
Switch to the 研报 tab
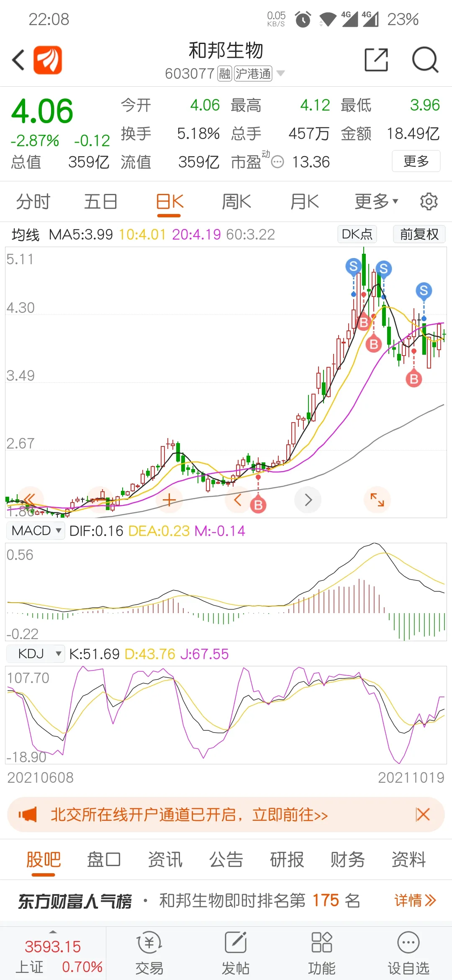coord(287,860)
